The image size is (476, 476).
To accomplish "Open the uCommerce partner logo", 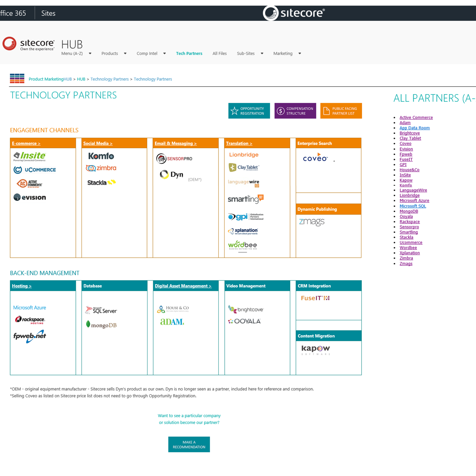I will [x=35, y=170].
